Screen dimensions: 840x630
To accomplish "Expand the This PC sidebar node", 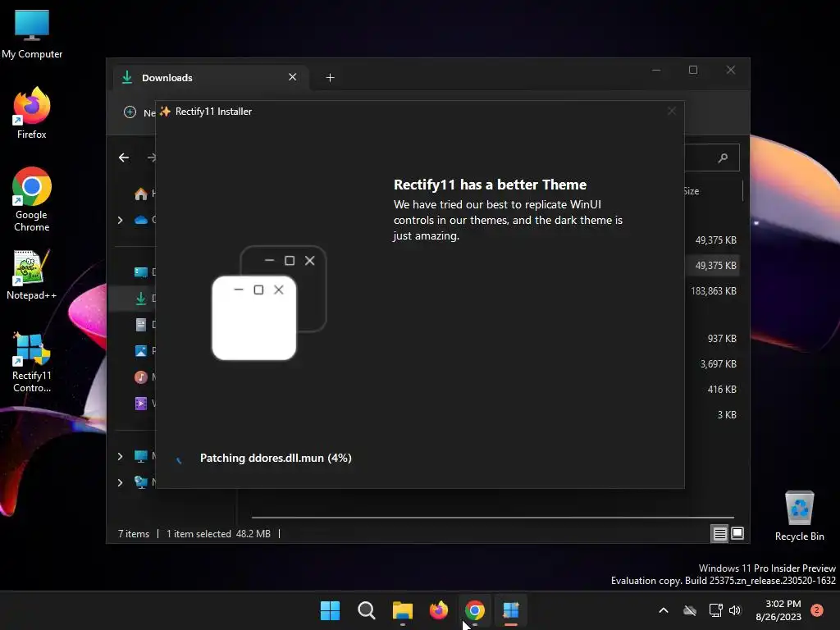I will (120, 456).
